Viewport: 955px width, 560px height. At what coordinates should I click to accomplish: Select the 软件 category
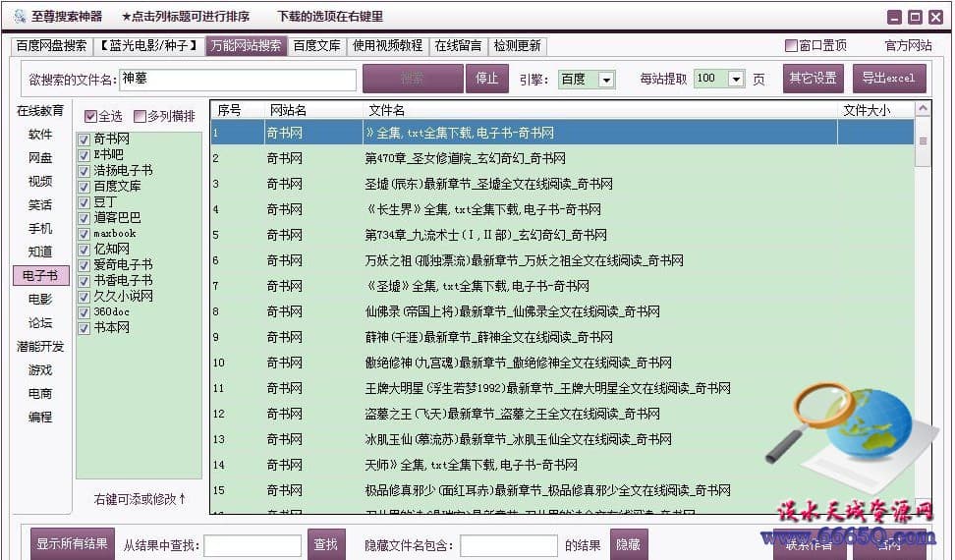(x=40, y=134)
